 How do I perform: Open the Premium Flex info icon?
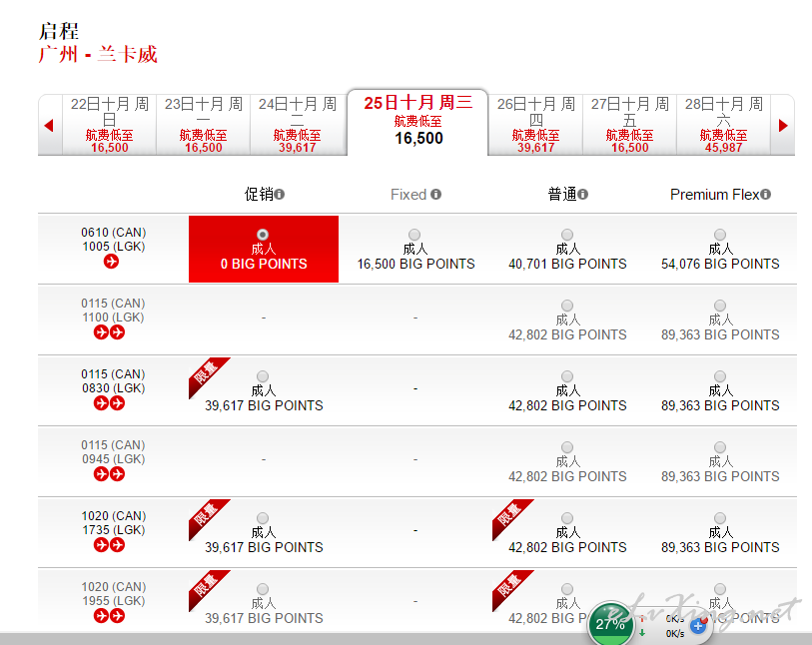pos(766,194)
